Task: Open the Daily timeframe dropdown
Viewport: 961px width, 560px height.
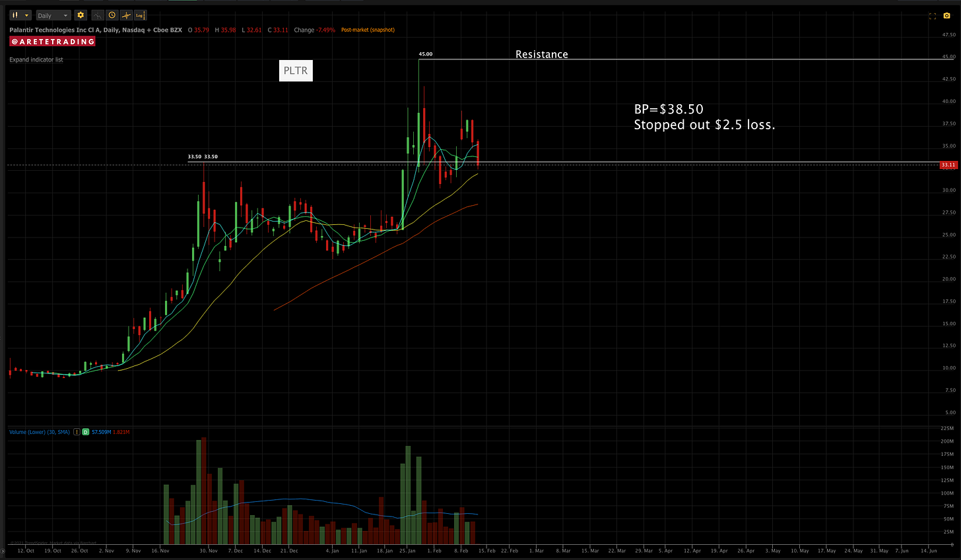Action: [x=53, y=15]
